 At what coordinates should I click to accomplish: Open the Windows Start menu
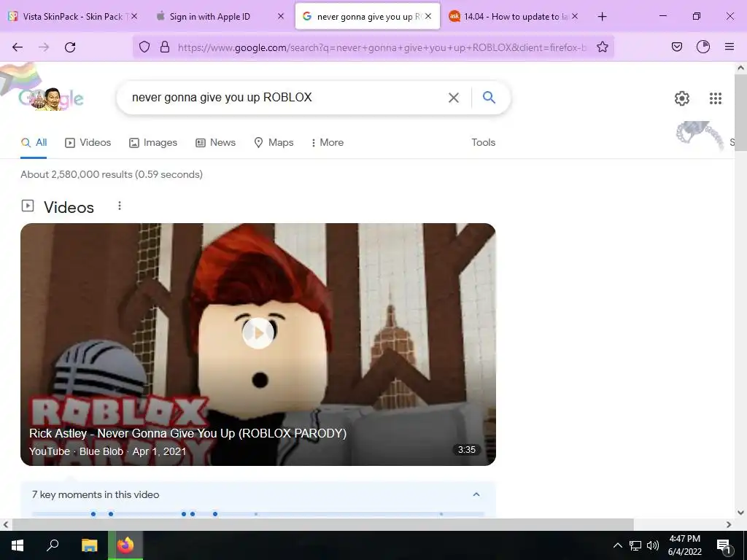pyautogui.click(x=18, y=545)
